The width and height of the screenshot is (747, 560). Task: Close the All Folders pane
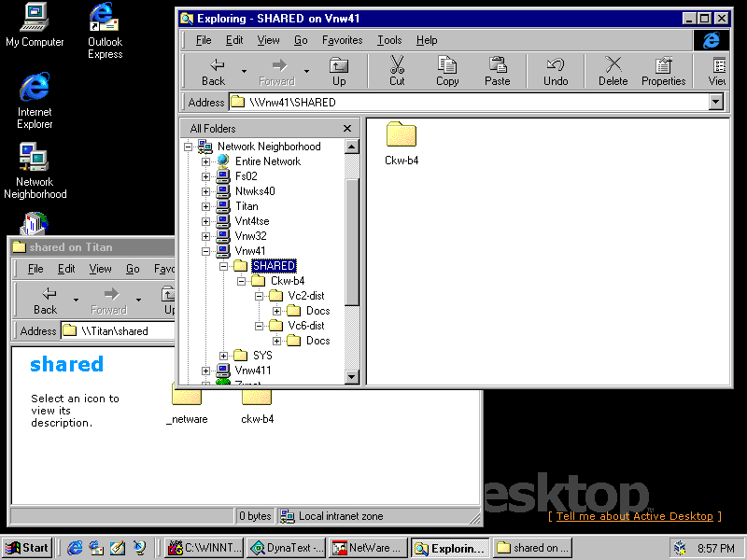[x=347, y=129]
